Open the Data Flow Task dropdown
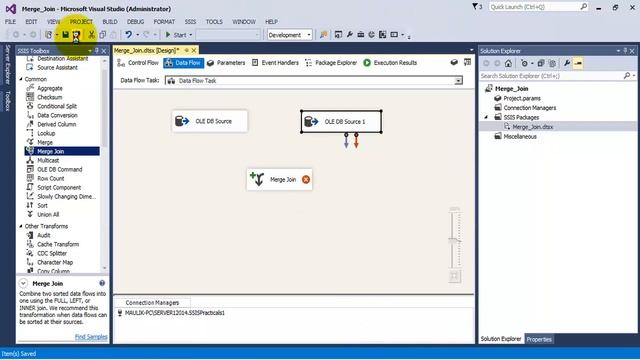This screenshot has height=360, width=640. (458, 81)
